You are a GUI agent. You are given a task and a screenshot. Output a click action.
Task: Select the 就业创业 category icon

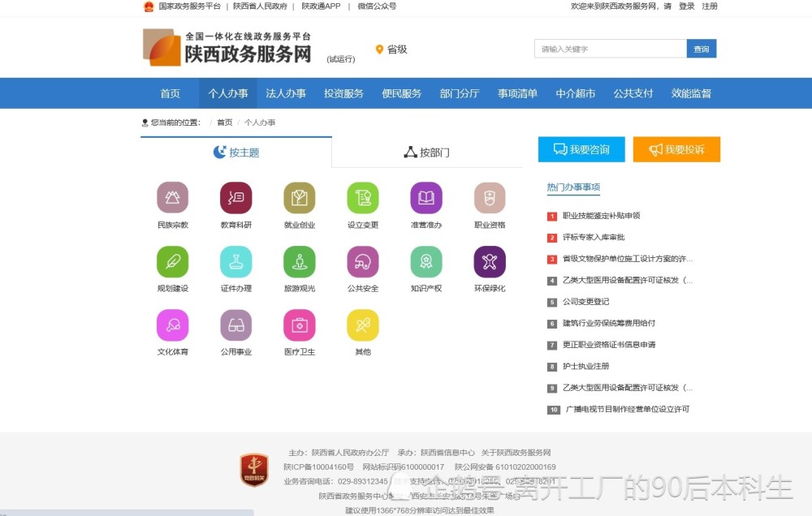[300, 197]
